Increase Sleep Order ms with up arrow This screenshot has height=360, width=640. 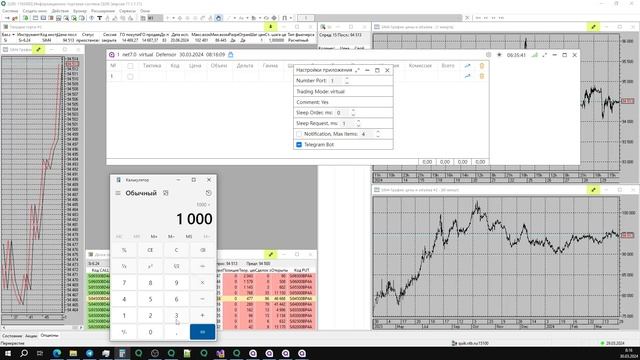pyautogui.click(x=353, y=110)
